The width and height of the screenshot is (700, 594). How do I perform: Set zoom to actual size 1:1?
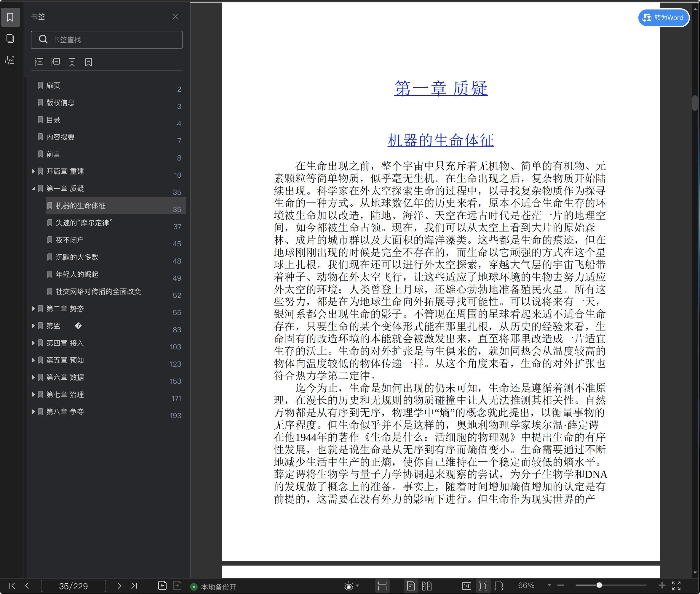466,586
